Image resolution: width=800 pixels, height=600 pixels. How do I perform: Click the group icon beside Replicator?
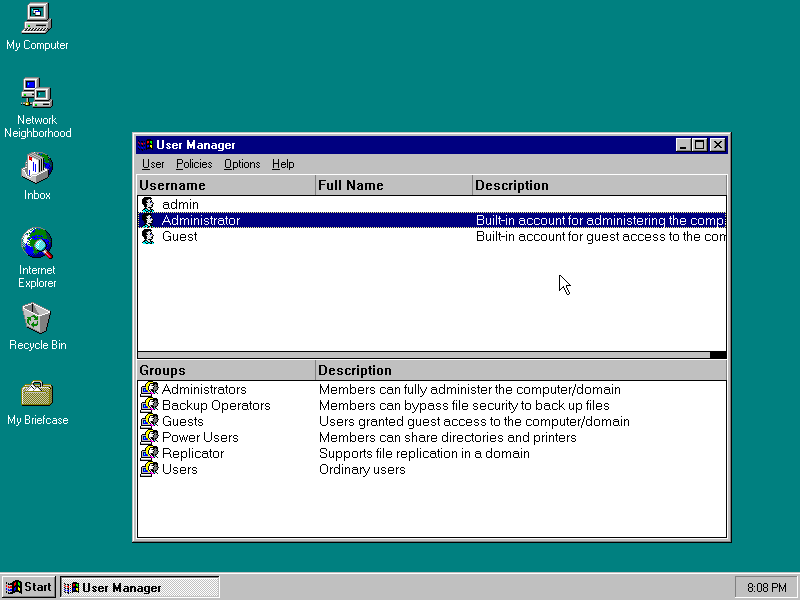click(x=149, y=453)
